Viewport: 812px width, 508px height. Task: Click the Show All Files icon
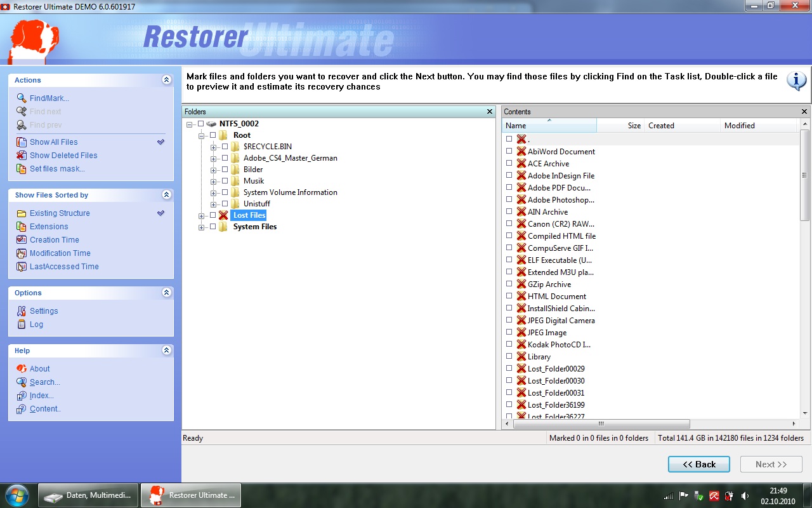22,142
